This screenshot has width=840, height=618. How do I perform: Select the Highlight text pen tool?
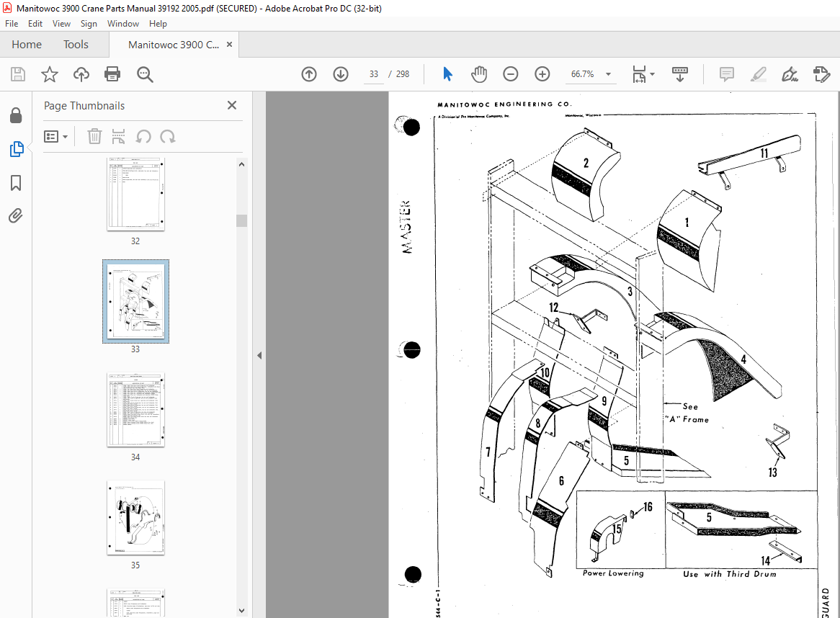coord(758,74)
